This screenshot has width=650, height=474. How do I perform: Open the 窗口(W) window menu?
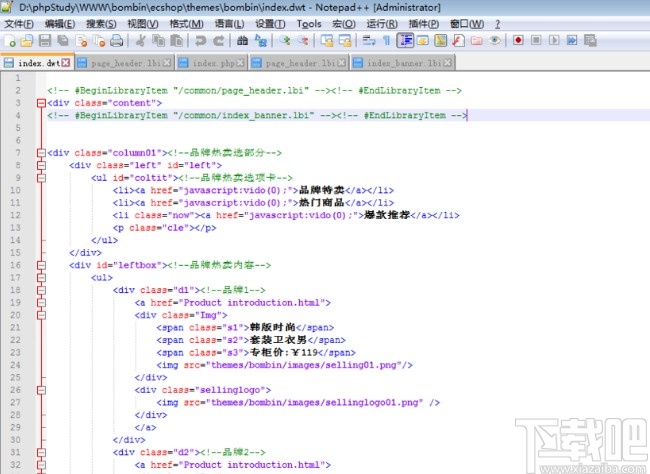[467, 24]
